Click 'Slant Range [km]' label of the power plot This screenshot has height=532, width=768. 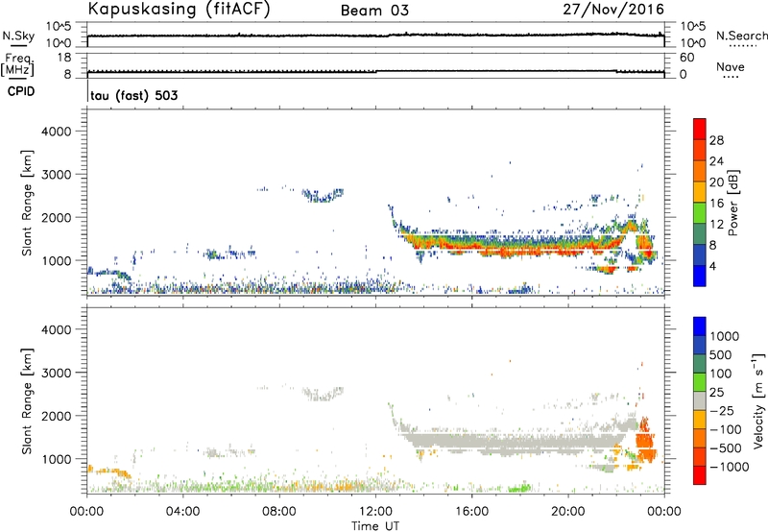tap(27, 203)
